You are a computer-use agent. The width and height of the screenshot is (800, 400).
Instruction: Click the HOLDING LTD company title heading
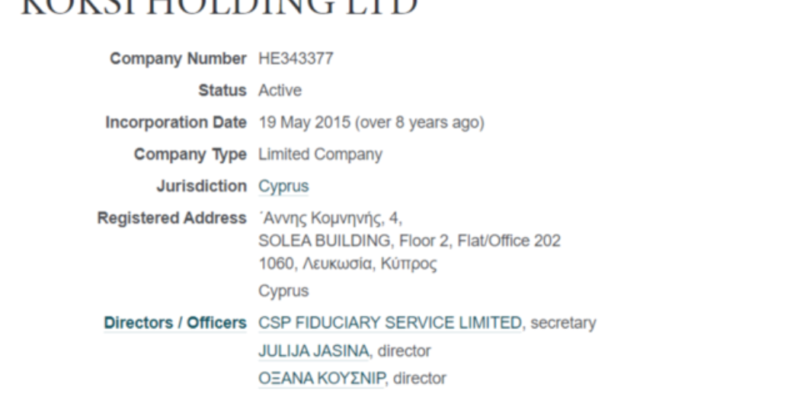218,8
